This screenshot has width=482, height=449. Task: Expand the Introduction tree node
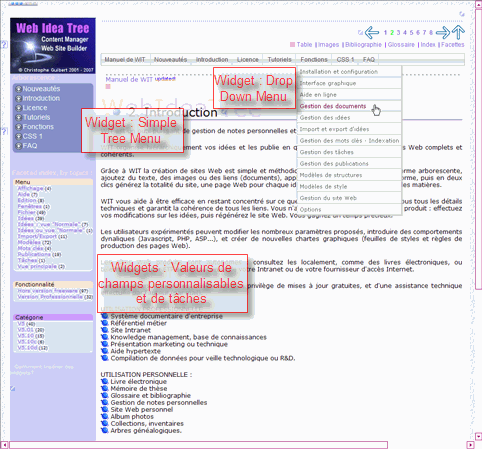[x=19, y=98]
